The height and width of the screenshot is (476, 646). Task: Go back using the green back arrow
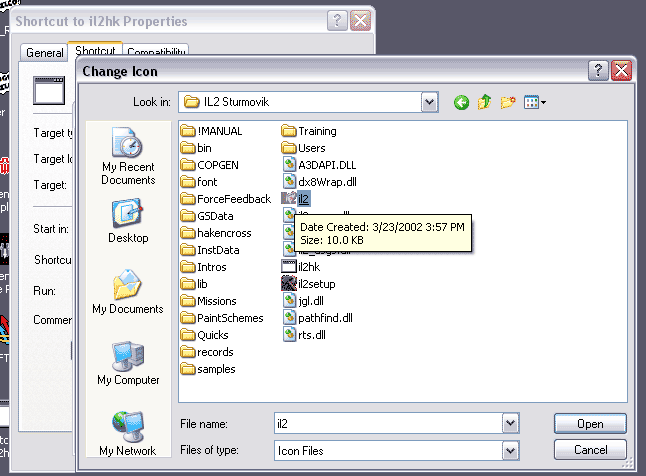tap(461, 102)
